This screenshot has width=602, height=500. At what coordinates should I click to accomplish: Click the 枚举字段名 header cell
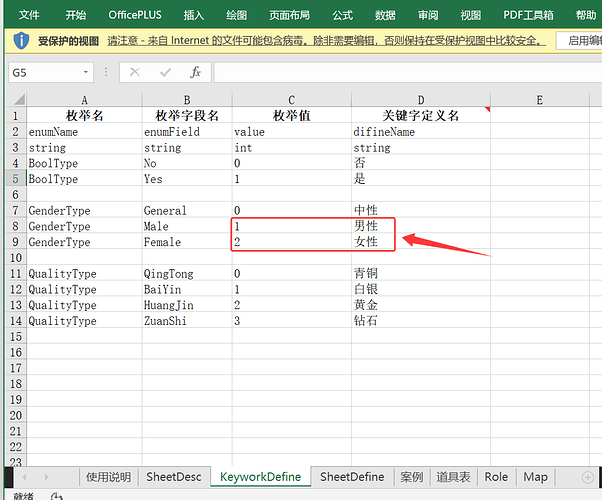coord(187,115)
